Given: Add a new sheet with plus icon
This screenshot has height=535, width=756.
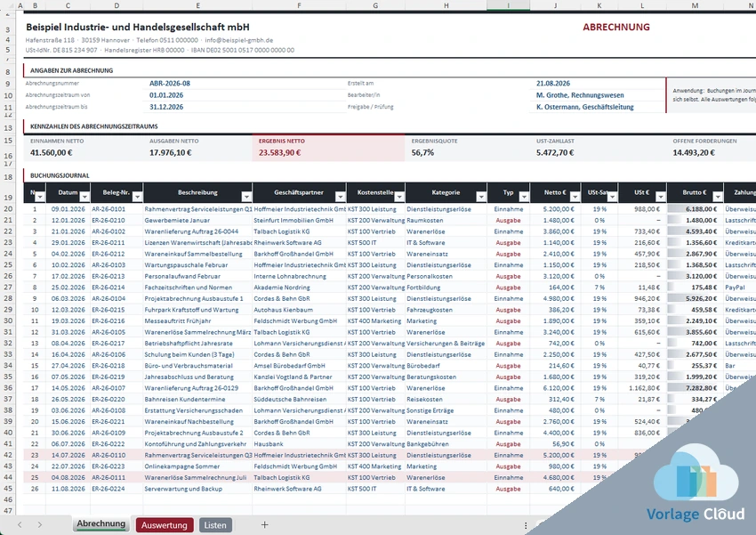Looking at the screenshot, I should [x=264, y=524].
